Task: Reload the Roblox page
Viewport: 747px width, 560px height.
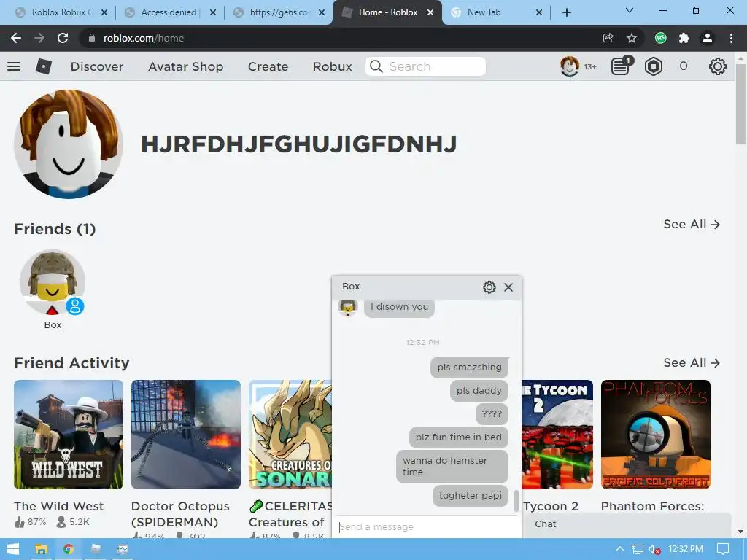Action: click(x=63, y=38)
